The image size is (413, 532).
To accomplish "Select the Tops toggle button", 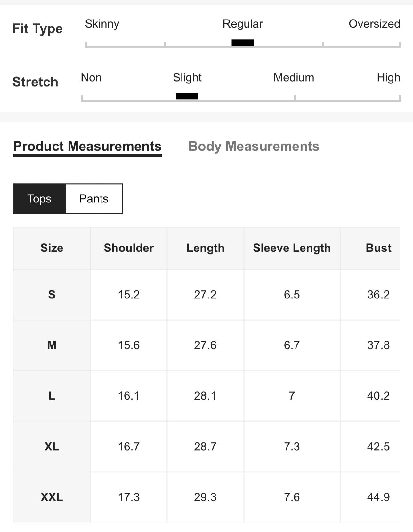I will [39, 199].
